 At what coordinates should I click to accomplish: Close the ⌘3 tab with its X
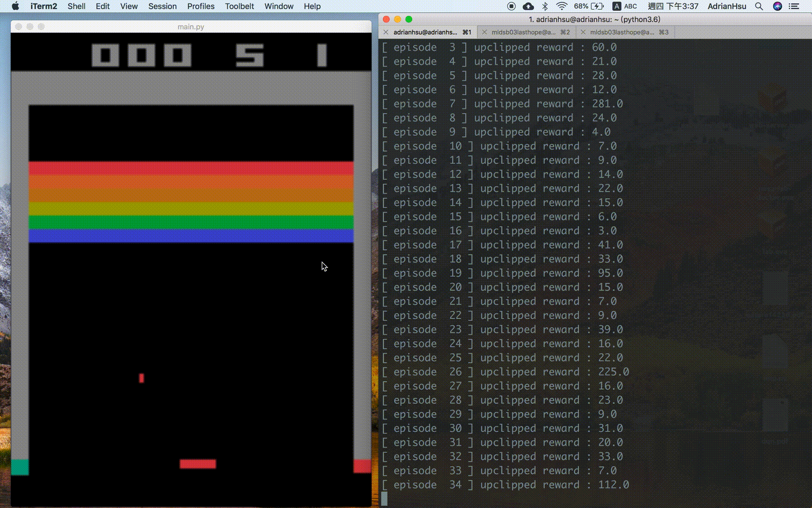[583, 32]
